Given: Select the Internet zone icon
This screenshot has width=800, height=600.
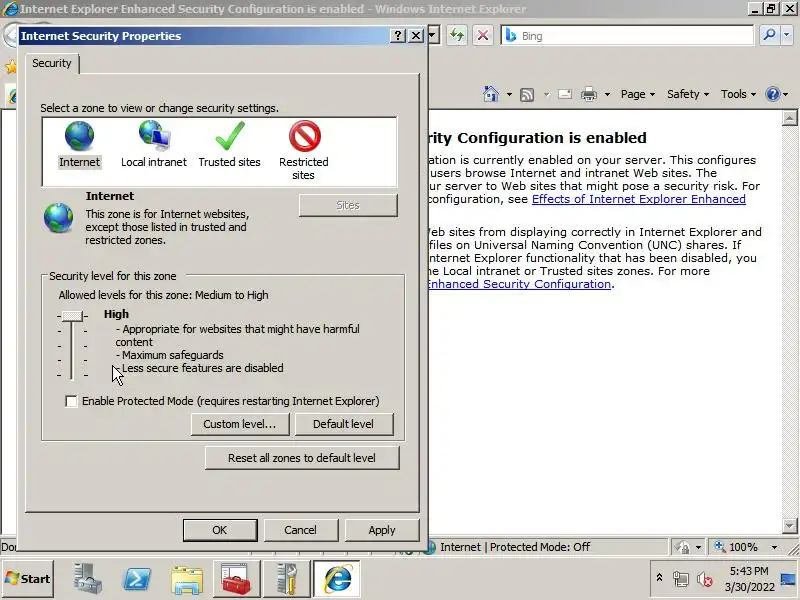Looking at the screenshot, I should [79, 136].
